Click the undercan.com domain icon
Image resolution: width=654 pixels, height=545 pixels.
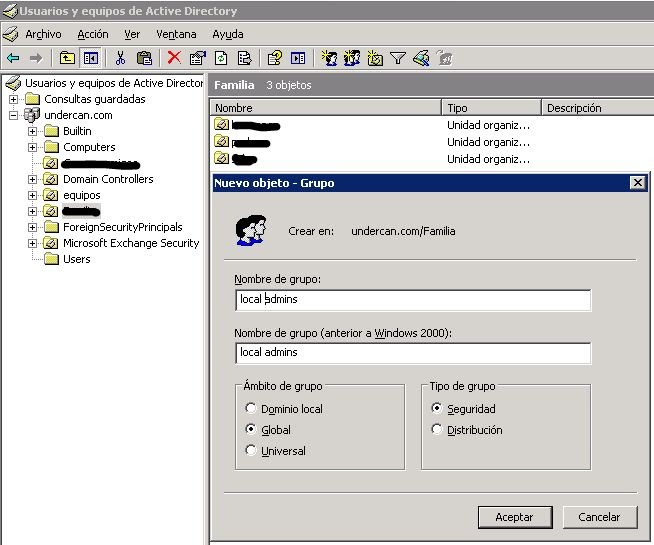click(x=32, y=114)
